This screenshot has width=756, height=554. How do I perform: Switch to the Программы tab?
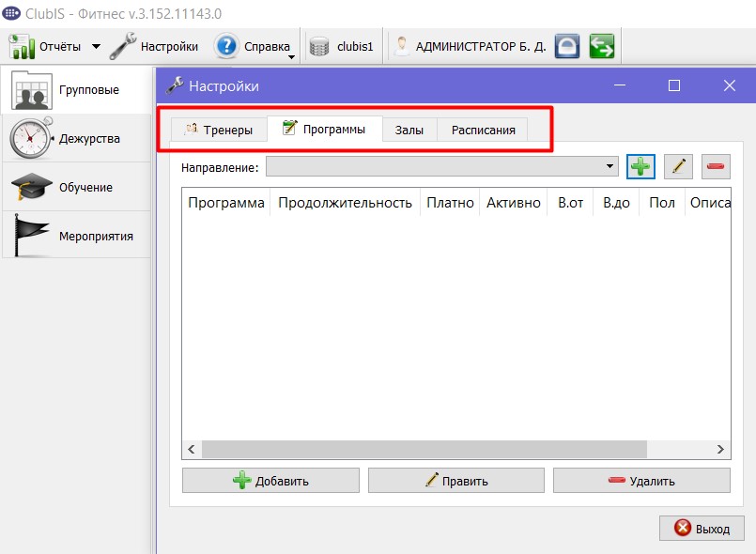325,129
